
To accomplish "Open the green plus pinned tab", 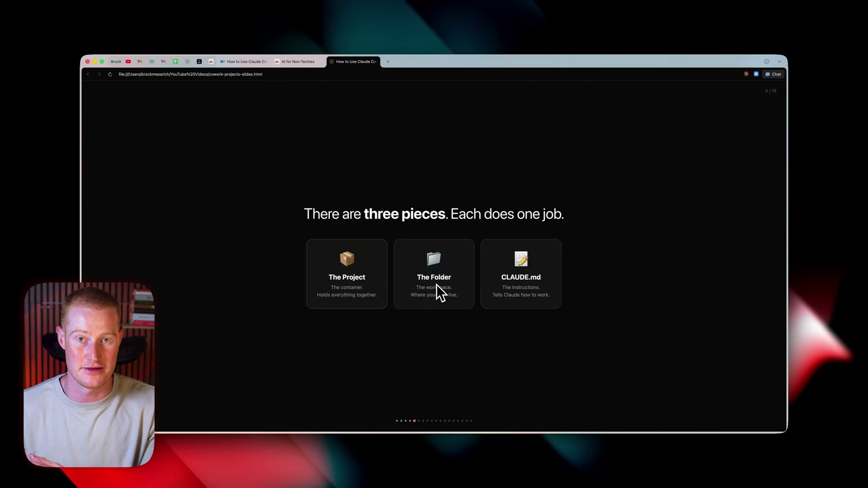I will pos(175,61).
